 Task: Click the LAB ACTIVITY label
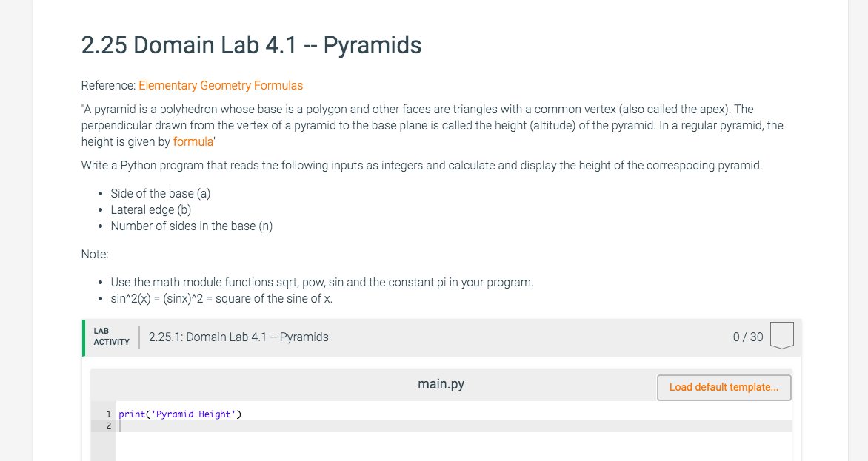pyautogui.click(x=111, y=337)
